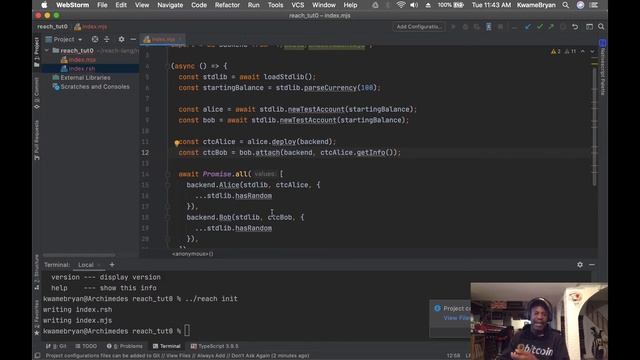Click the index.mjs breadcrumb in navigation bar
The image size is (640, 360).
pyautogui.click(x=91, y=27)
